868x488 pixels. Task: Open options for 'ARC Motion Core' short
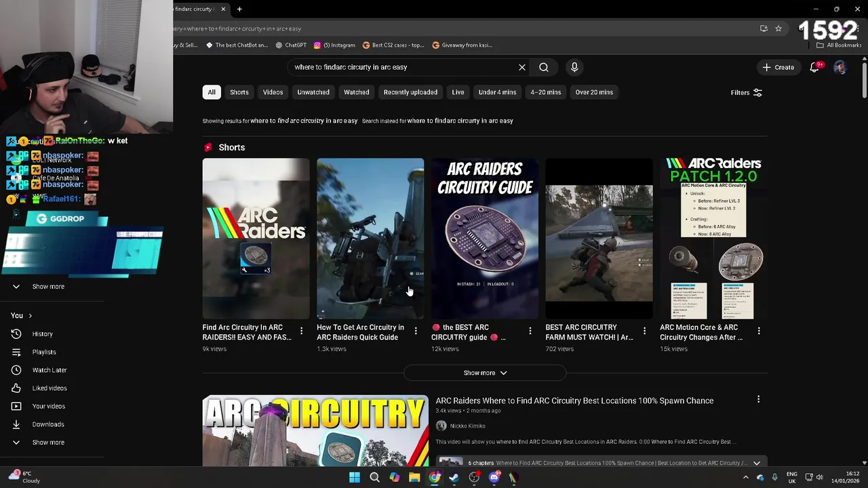click(759, 331)
